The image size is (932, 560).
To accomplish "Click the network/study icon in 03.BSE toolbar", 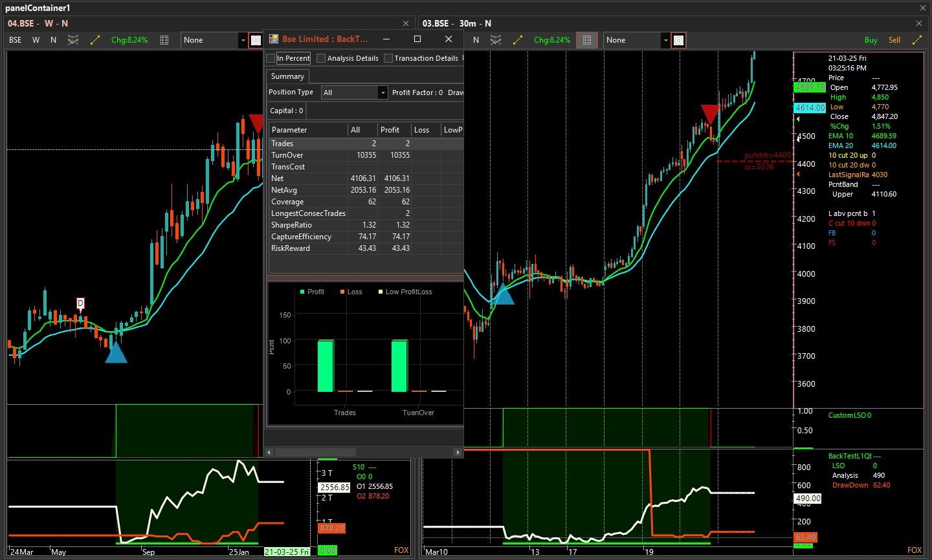I will click(x=496, y=40).
